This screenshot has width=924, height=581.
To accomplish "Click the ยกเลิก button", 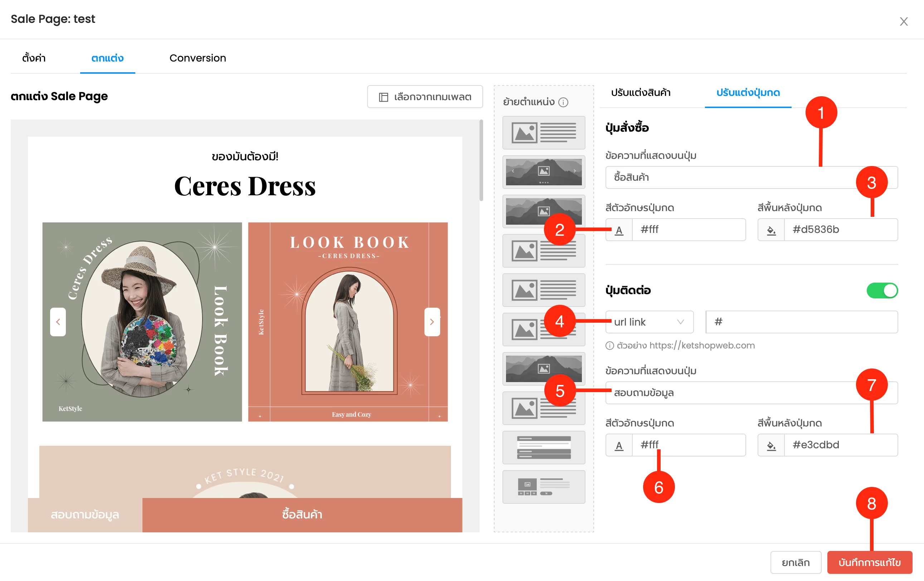I will click(796, 562).
